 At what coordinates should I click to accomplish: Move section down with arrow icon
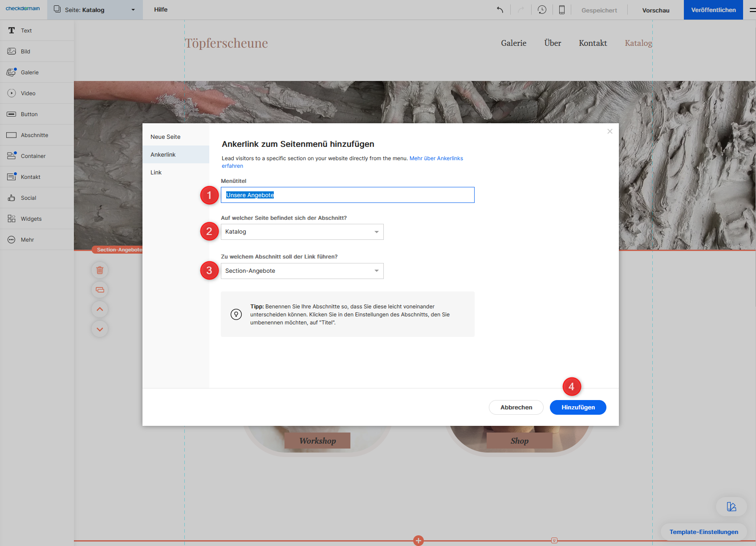pos(100,329)
